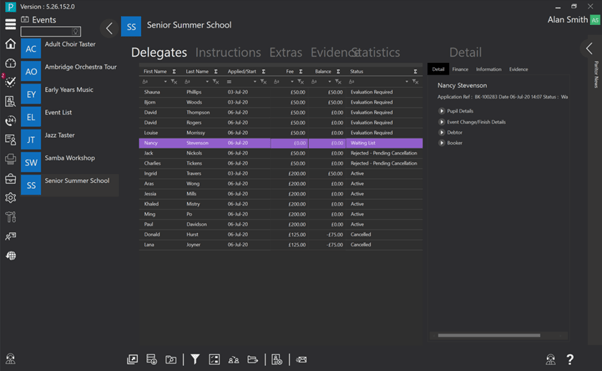Click the Paritor logo icon
The width and height of the screenshot is (602, 371).
pos(10,7)
